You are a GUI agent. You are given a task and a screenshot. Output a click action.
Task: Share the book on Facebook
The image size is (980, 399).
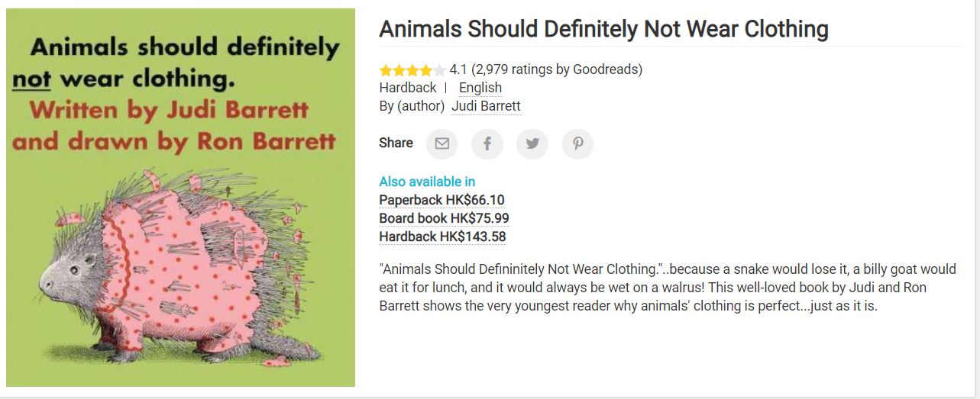(x=487, y=143)
